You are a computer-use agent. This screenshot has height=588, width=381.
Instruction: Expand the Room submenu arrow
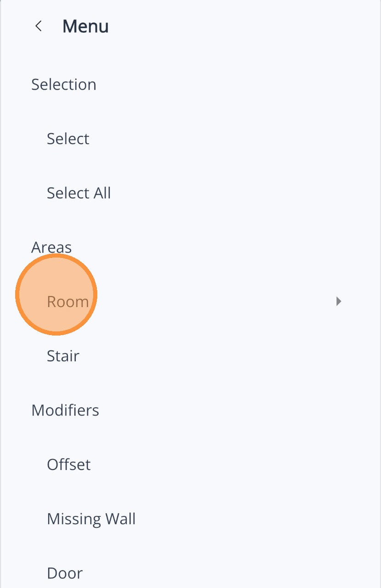click(339, 302)
